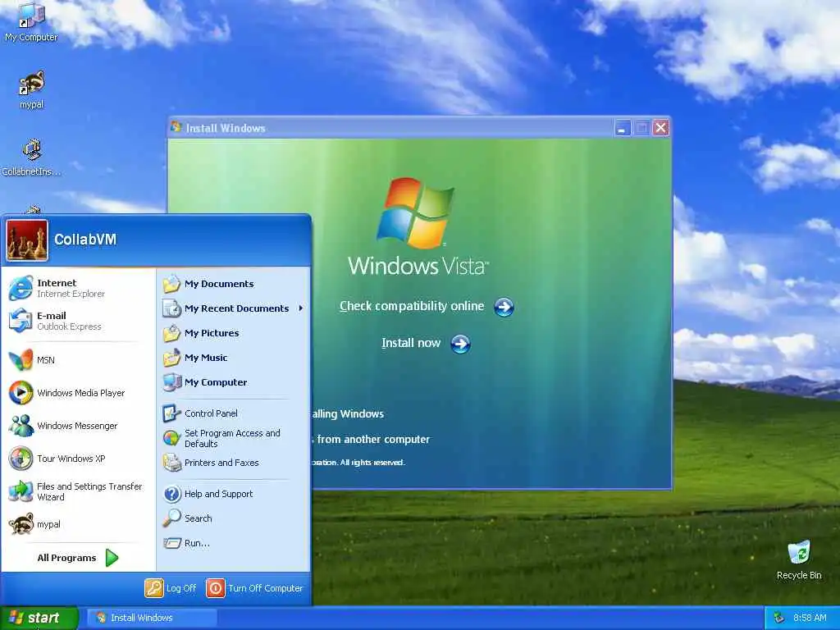This screenshot has width=840, height=630.
Task: Open Files and Settings Transfer Wizard
Action: (78, 491)
